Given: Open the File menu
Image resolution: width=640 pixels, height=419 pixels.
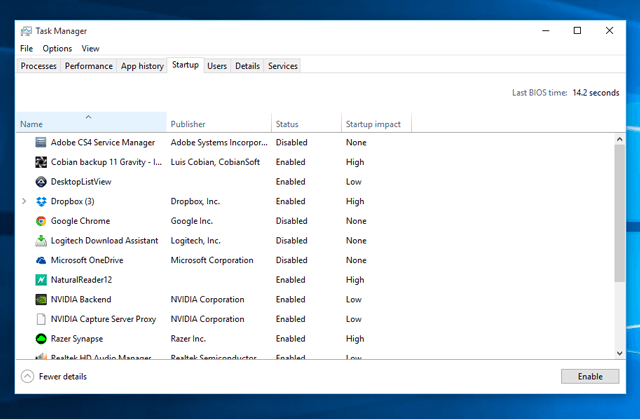Looking at the screenshot, I should pos(27,49).
